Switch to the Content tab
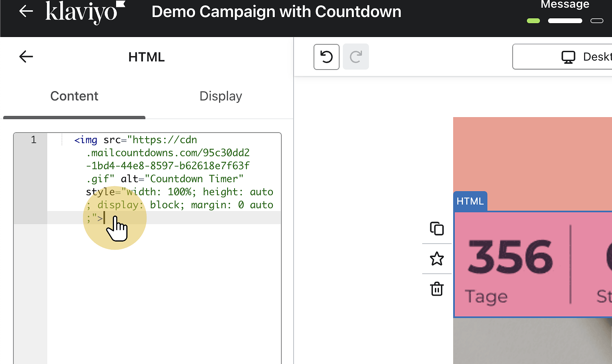The height and width of the screenshot is (364, 612). pyautogui.click(x=74, y=96)
